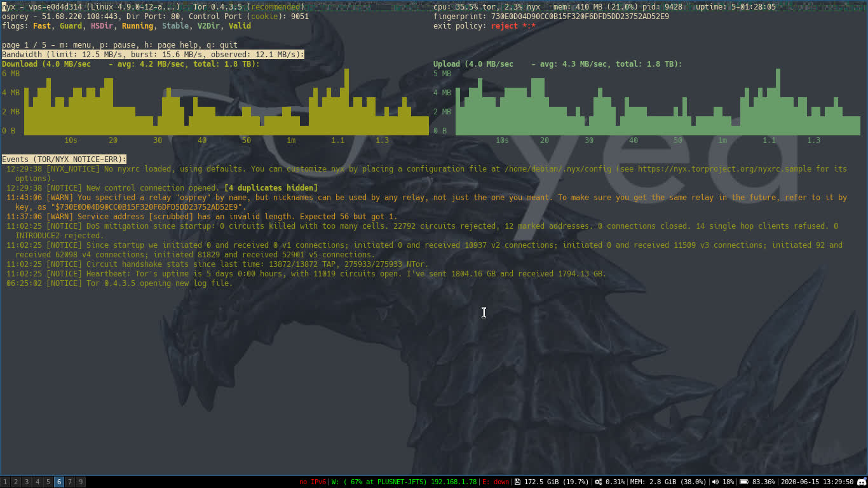868x488 pixels.
Task: Click the '[4 duplicates hidden]' text
Action: (271, 188)
